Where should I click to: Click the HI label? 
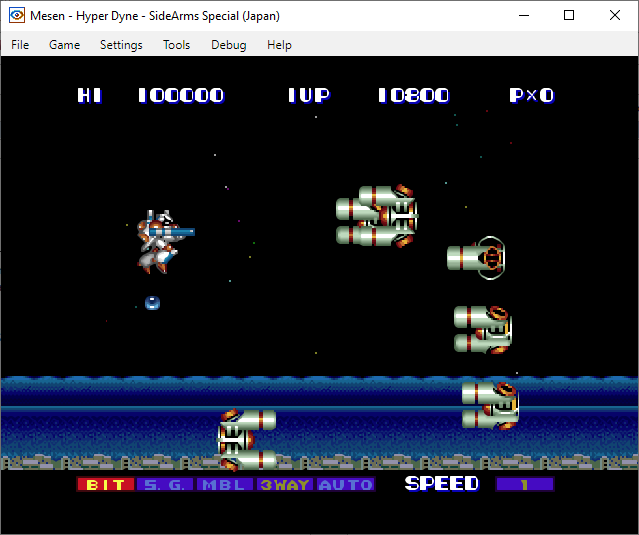pyautogui.click(x=90, y=96)
